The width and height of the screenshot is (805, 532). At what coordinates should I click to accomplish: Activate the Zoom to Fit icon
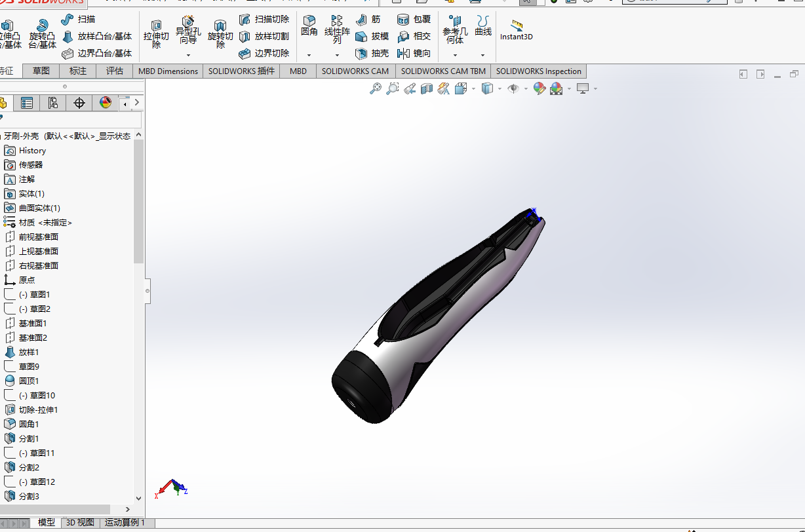click(x=376, y=88)
